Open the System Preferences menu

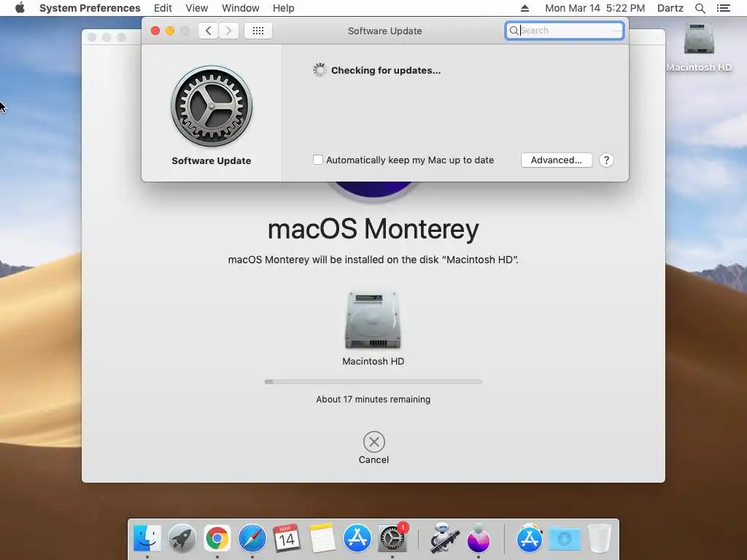[x=90, y=8]
